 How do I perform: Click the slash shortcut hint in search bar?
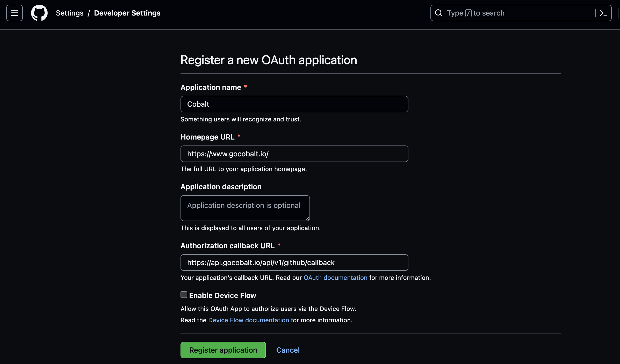pyautogui.click(x=469, y=13)
